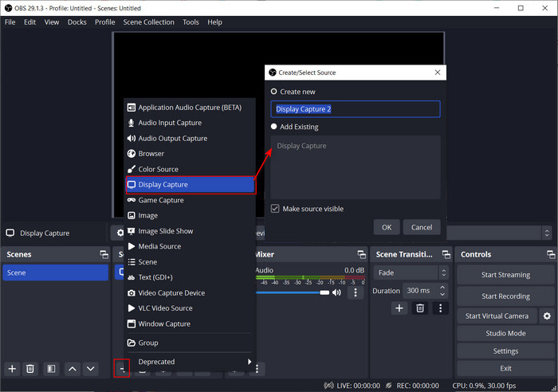Add a scene transition with plus icon

400,308
